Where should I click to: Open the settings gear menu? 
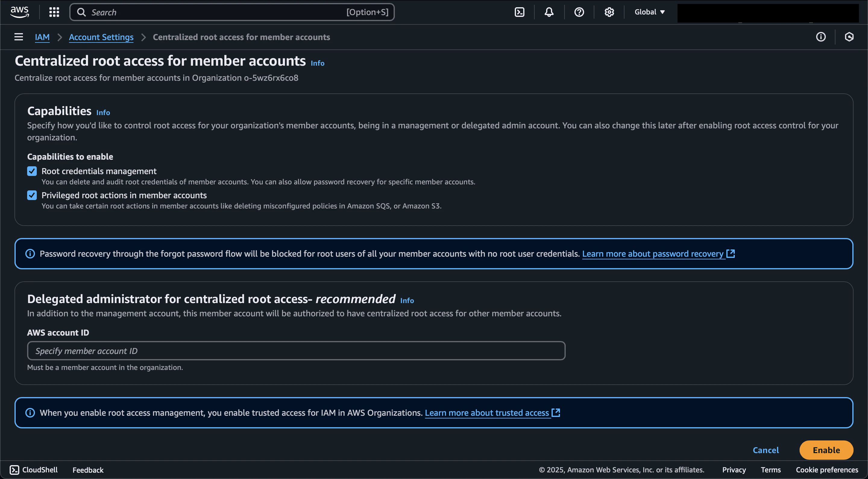609,12
